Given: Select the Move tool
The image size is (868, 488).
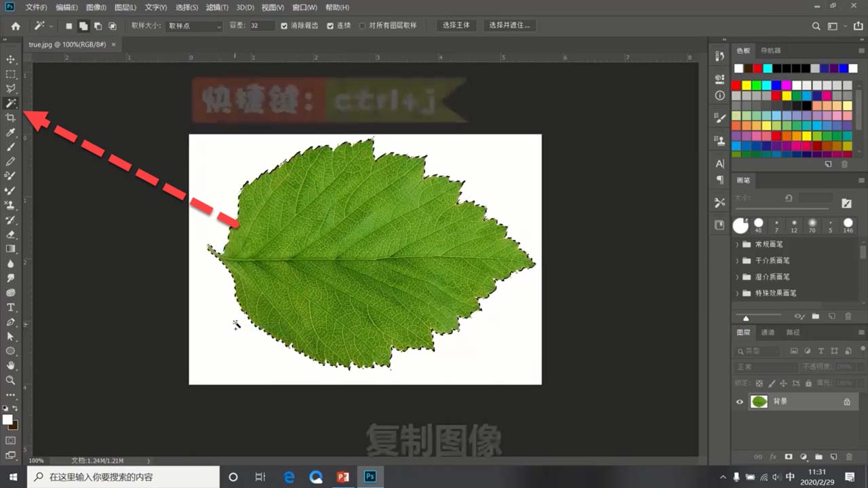Looking at the screenshot, I should click(x=11, y=60).
